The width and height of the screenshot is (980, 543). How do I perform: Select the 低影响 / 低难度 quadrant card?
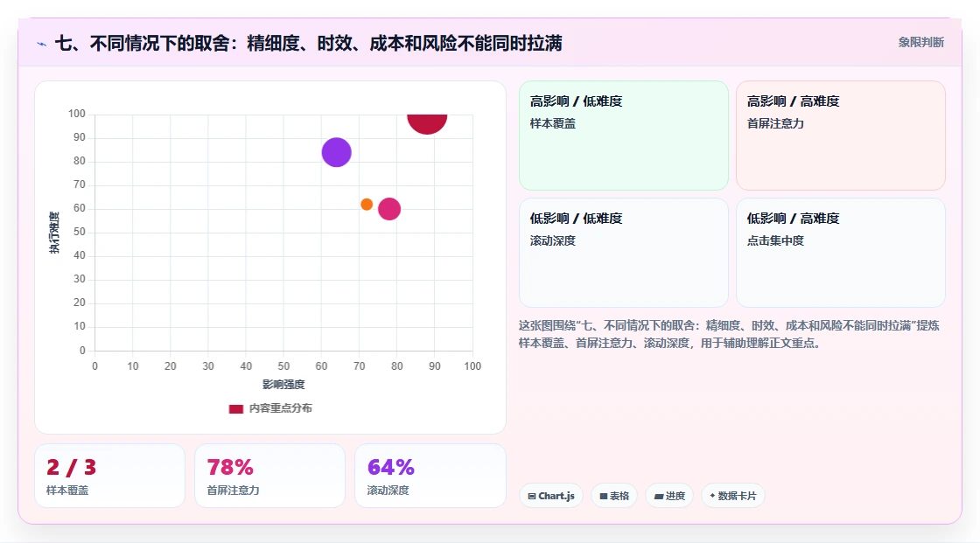624,253
